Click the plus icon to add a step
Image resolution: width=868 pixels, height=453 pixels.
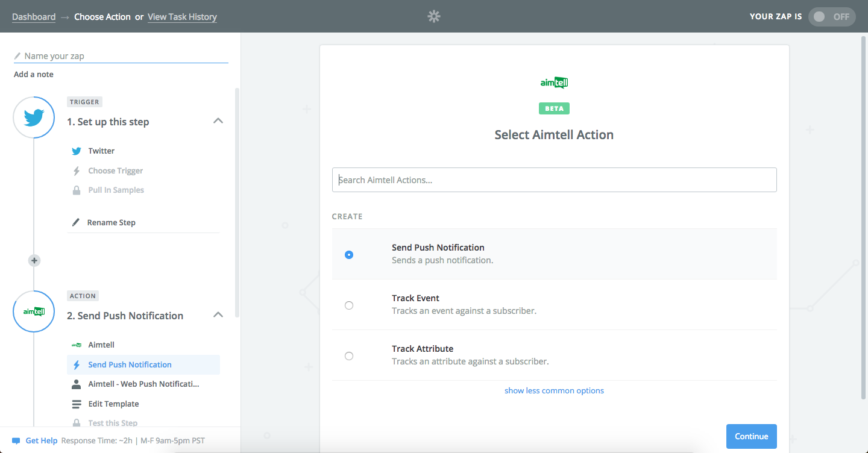34,261
